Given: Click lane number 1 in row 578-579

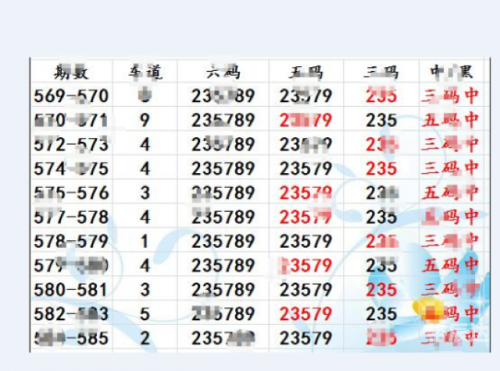Looking at the screenshot, I should (x=144, y=241).
